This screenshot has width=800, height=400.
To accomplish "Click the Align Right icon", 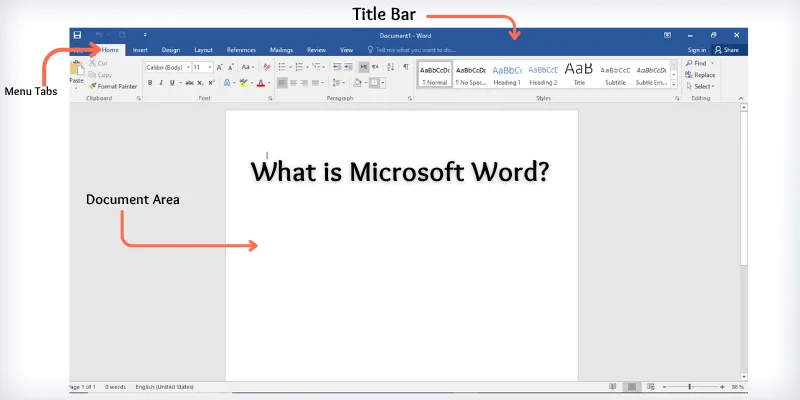I will tap(305, 83).
